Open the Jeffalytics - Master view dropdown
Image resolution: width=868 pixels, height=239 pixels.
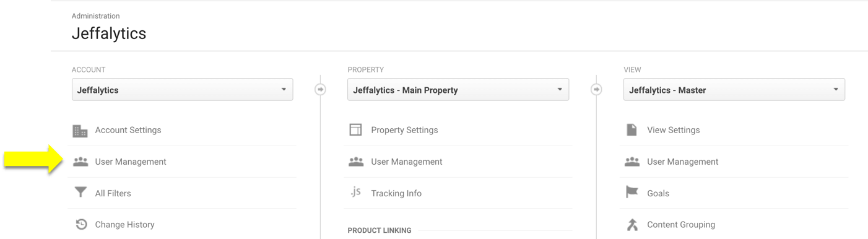click(734, 90)
